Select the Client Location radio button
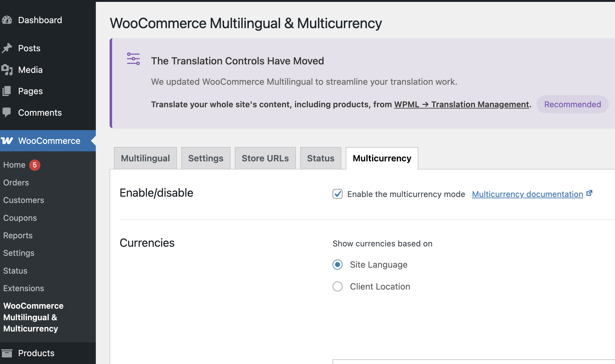Screen dimensions: 615x364 click(x=338, y=286)
